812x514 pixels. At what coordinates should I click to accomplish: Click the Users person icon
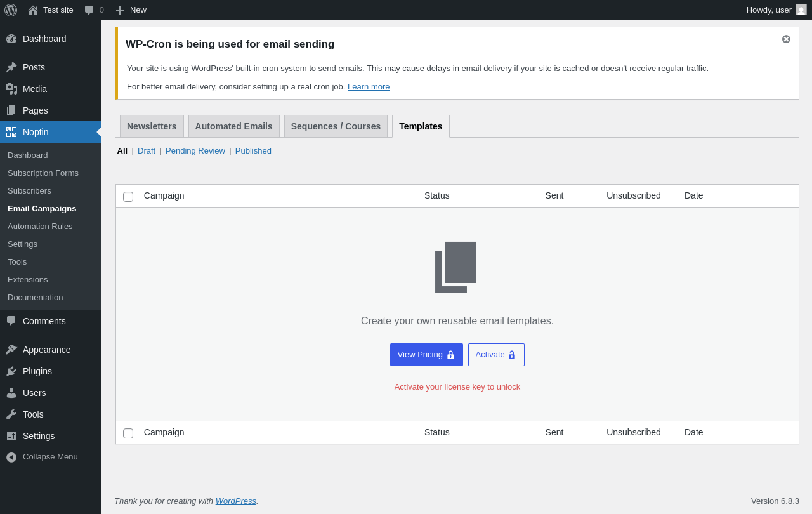tap(11, 393)
